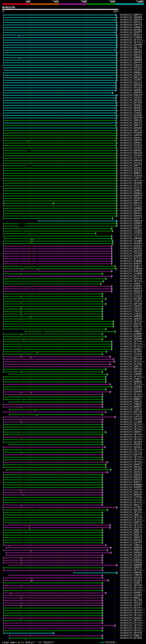Select hit label UniRef100_Q8L704

click(131, 48)
